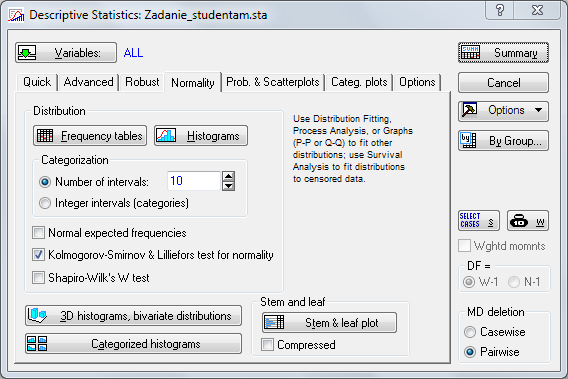Open the Prob. & Scatterplots tab
The height and width of the screenshot is (379, 568).
coord(273,82)
